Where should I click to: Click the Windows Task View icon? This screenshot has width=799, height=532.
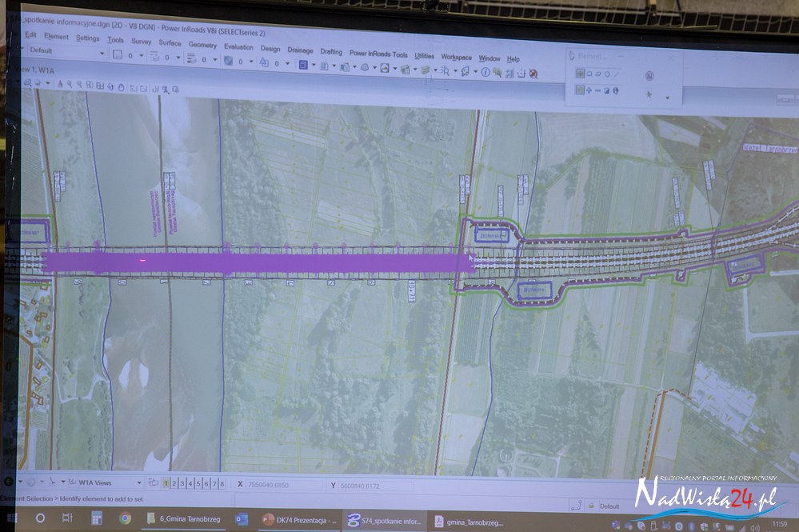67,518
